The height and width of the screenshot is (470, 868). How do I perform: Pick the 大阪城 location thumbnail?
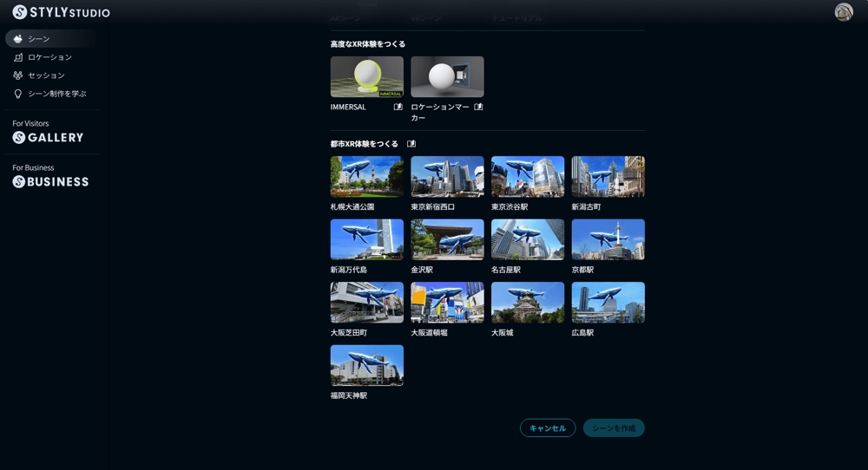(527, 303)
